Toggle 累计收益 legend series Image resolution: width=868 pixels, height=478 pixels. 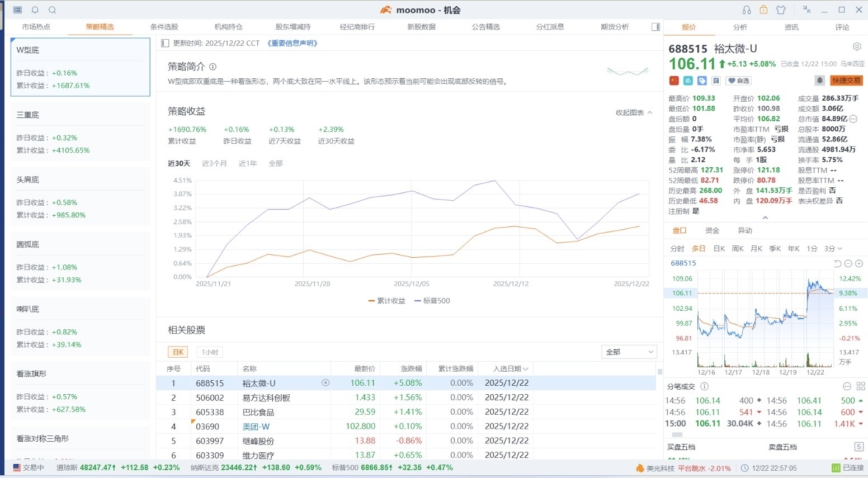pos(386,301)
